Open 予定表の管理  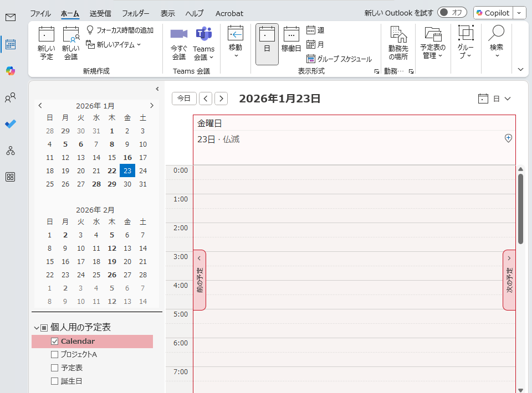click(x=432, y=43)
